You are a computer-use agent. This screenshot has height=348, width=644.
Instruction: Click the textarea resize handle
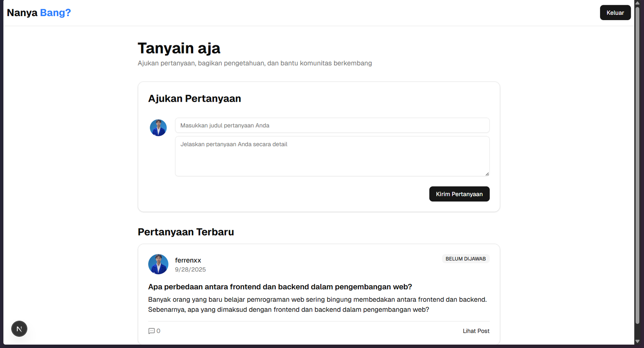pos(487,174)
